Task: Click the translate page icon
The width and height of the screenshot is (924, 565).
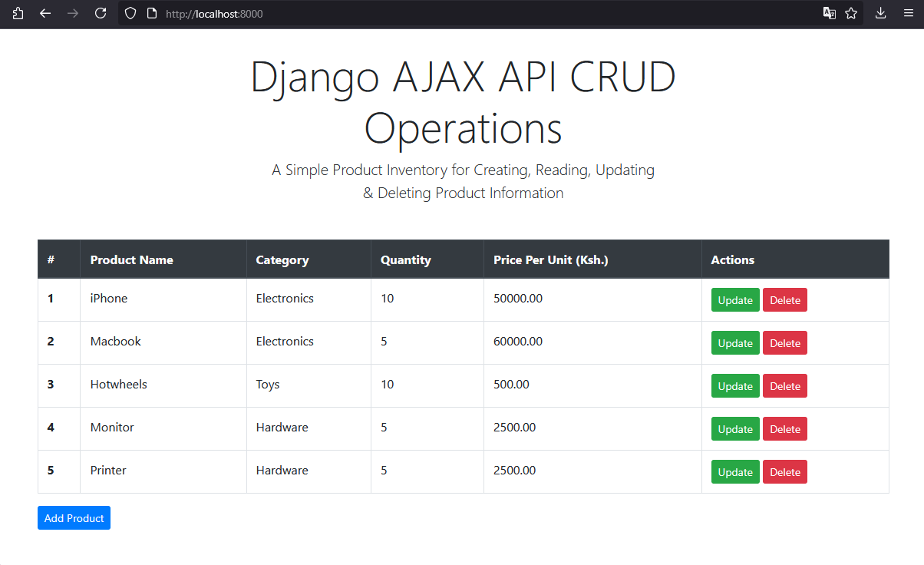Action: [x=830, y=13]
